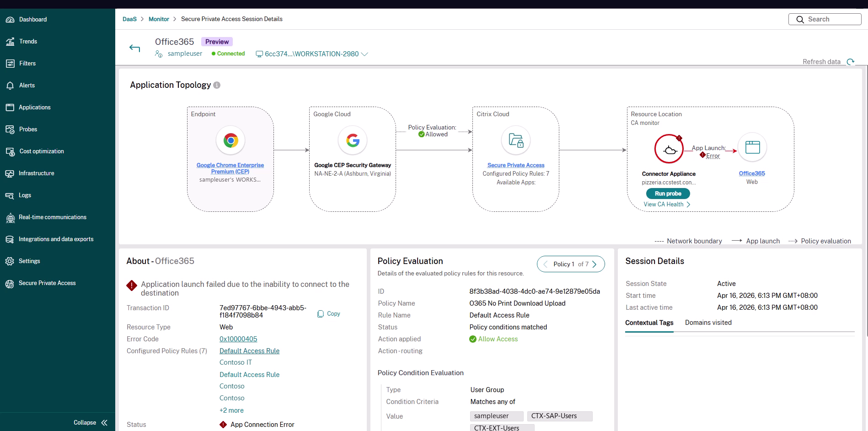Click the Secure Private Access folder-lock icon
This screenshot has height=431, width=868.
pos(516,140)
